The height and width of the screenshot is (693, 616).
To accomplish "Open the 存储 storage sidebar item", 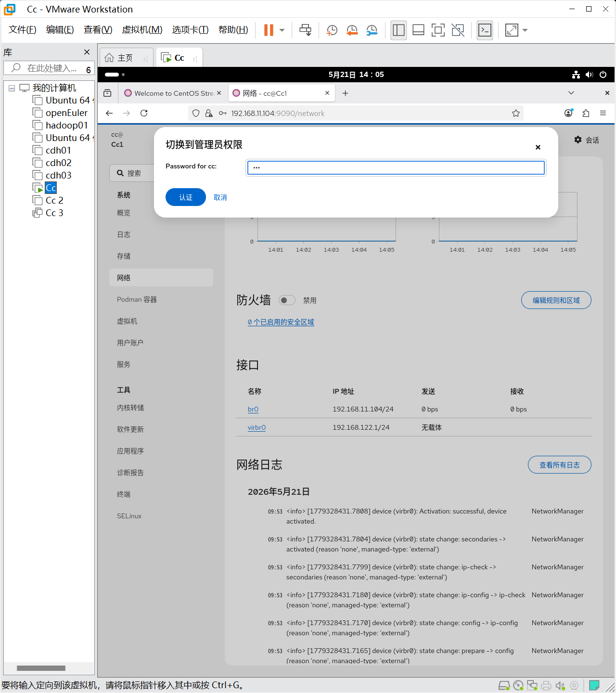I will pyautogui.click(x=161, y=256).
